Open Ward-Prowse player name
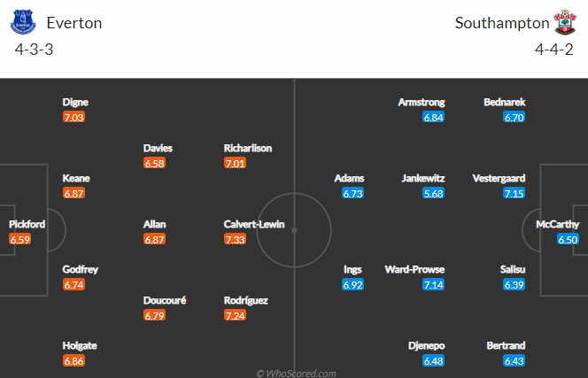This screenshot has height=378, width=588. tap(414, 269)
